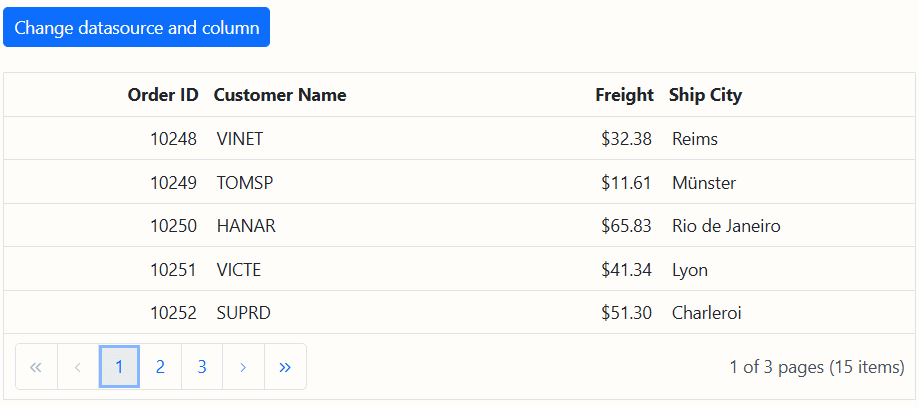The image size is (919, 407).
Task: Go to first page double-chevron icon
Action: [x=37, y=367]
